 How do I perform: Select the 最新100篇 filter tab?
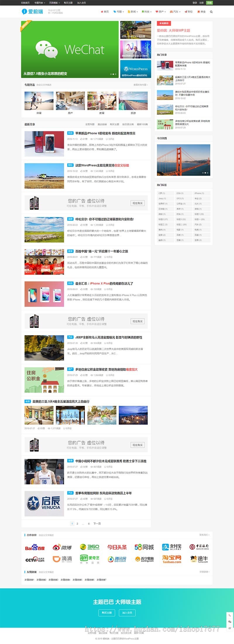(142, 125)
